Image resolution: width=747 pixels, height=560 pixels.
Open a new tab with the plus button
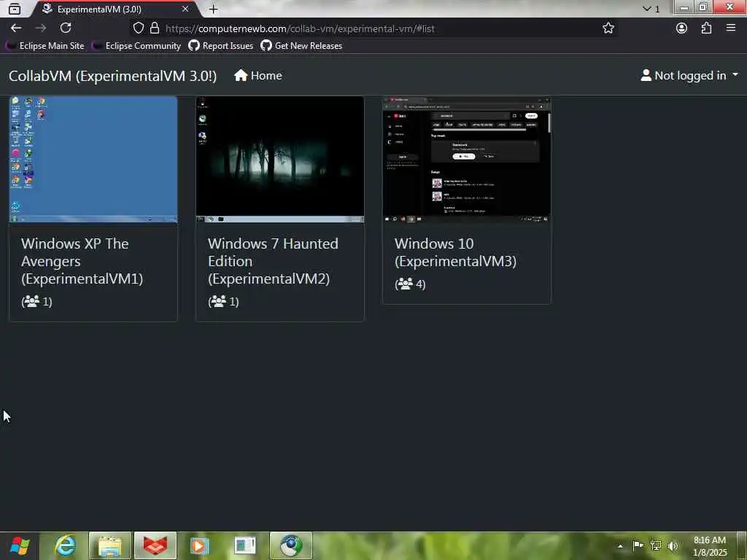(x=214, y=9)
